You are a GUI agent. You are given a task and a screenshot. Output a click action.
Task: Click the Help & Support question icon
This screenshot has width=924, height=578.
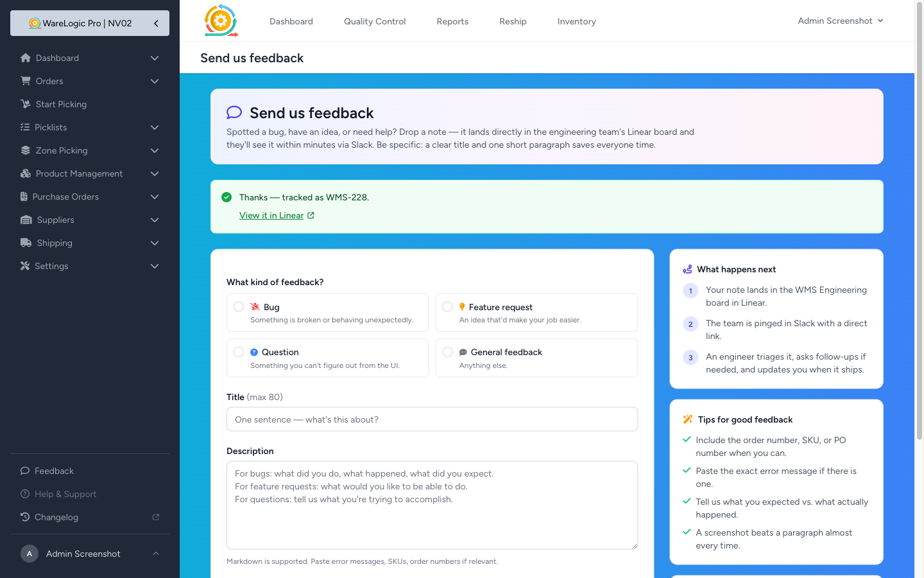[x=25, y=494]
